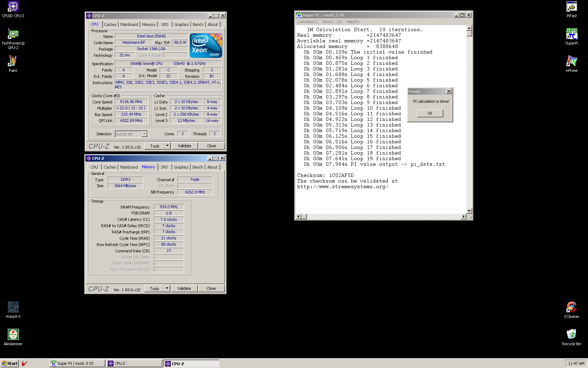Switch to the first CPU-Z taskbar item

134,363
